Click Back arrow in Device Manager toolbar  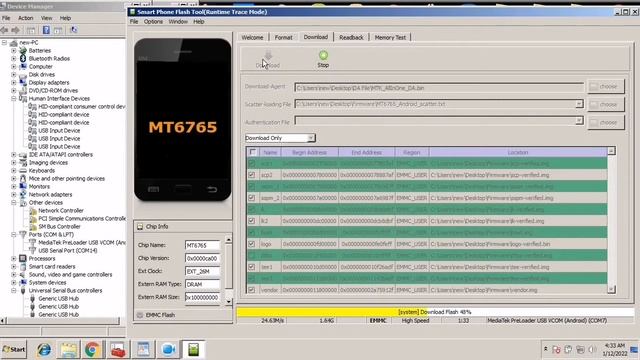pos(5,30)
